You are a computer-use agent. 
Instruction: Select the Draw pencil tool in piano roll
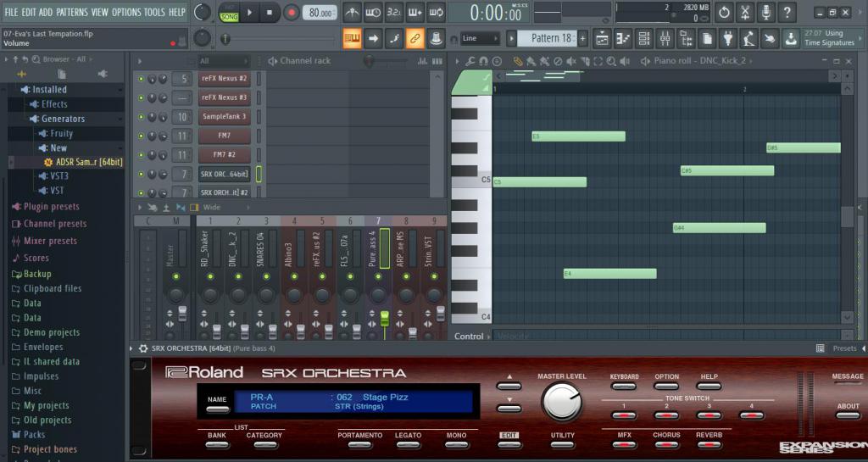[x=518, y=61]
